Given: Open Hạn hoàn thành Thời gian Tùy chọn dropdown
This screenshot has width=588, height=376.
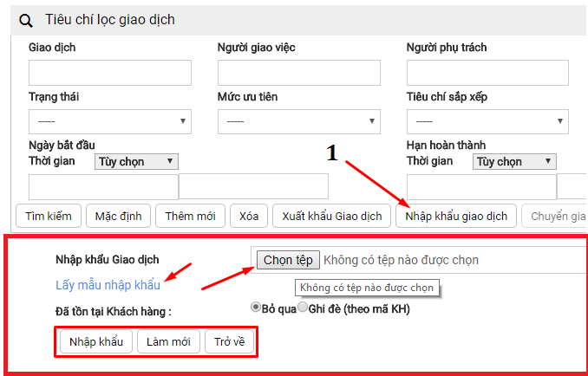Looking at the screenshot, I should pyautogui.click(x=514, y=161).
